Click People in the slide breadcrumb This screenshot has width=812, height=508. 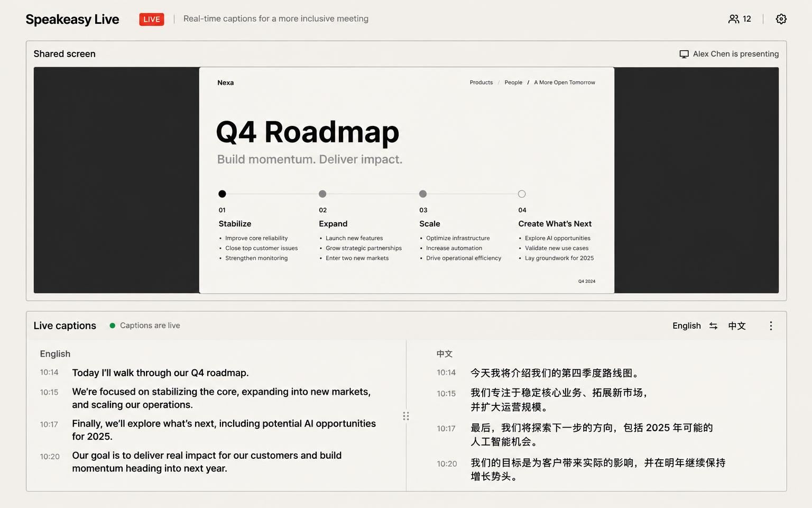click(513, 83)
